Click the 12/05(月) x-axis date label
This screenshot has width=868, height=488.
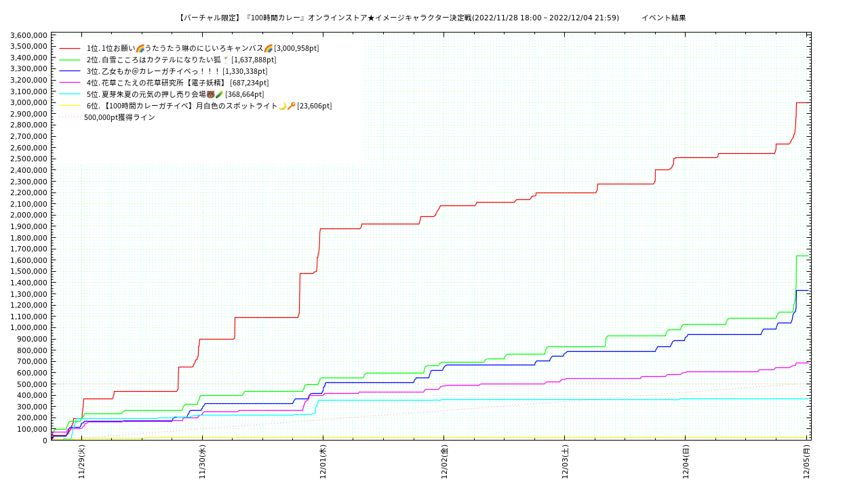[x=806, y=462]
